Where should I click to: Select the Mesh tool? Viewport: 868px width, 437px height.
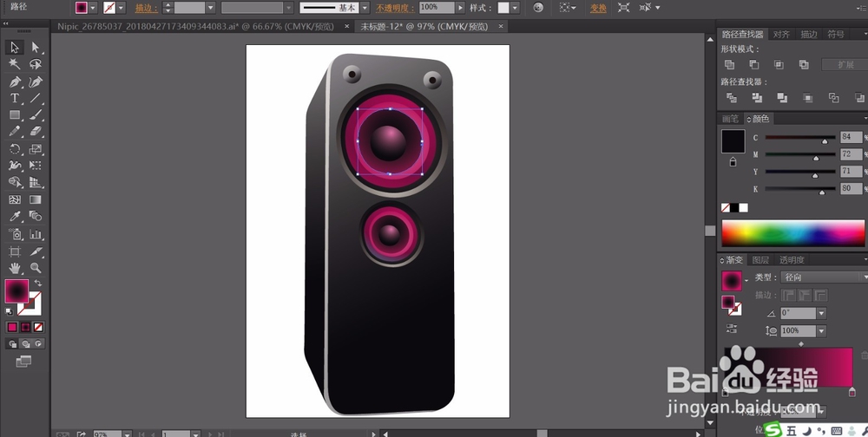tap(15, 199)
